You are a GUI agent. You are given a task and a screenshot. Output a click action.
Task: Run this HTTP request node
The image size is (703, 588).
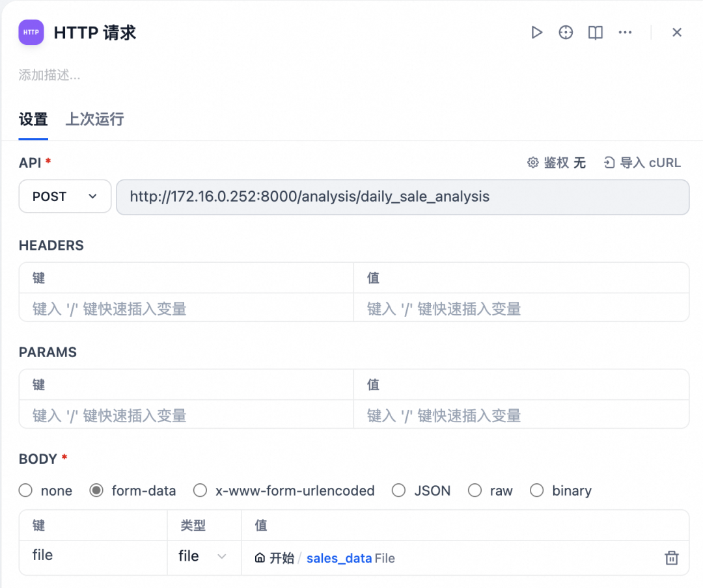pyautogui.click(x=536, y=33)
